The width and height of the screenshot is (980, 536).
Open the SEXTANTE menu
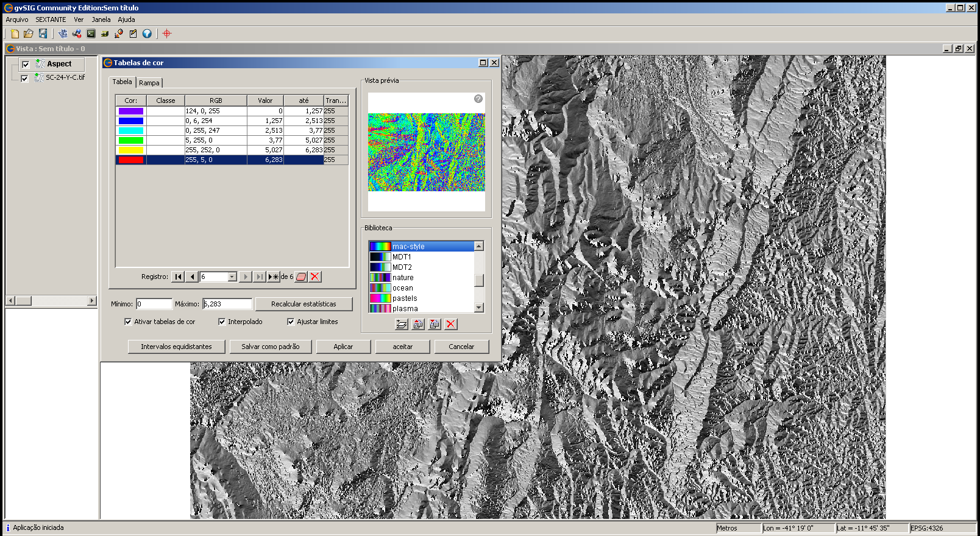51,19
